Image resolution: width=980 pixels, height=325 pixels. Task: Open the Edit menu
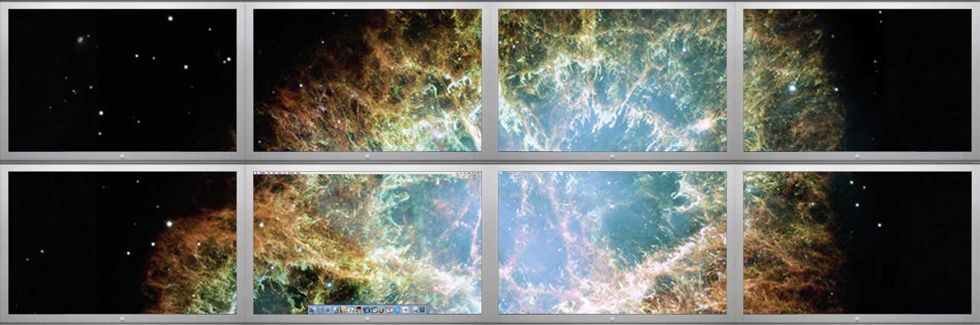[274, 173]
